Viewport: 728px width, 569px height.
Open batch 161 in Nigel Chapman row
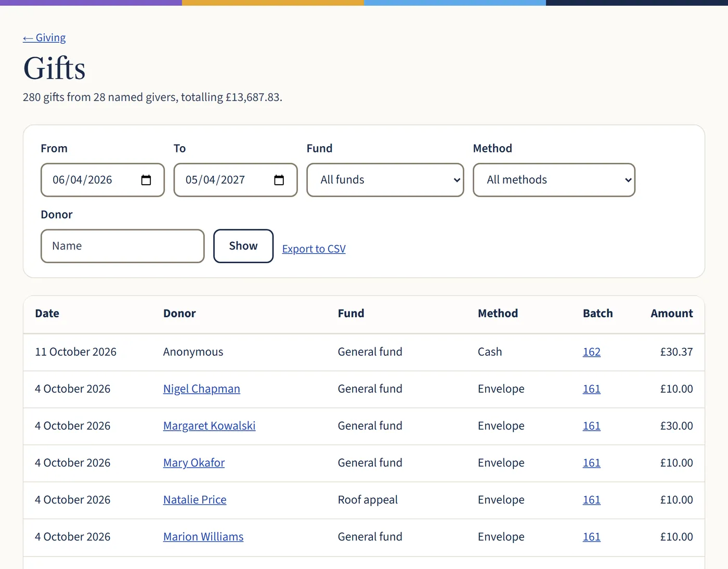[x=592, y=389]
